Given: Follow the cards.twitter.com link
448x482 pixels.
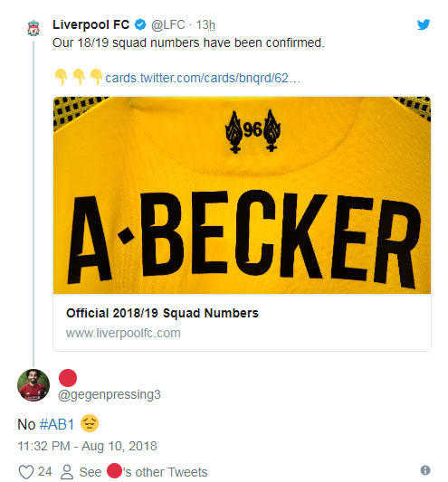Looking at the screenshot, I should coord(203,78).
